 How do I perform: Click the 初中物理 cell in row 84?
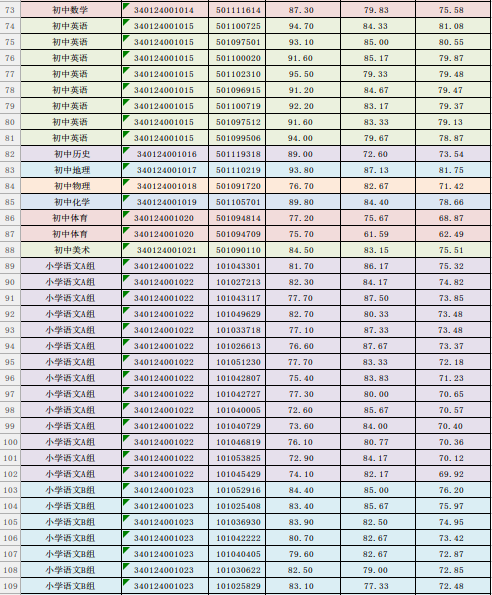tap(71, 186)
